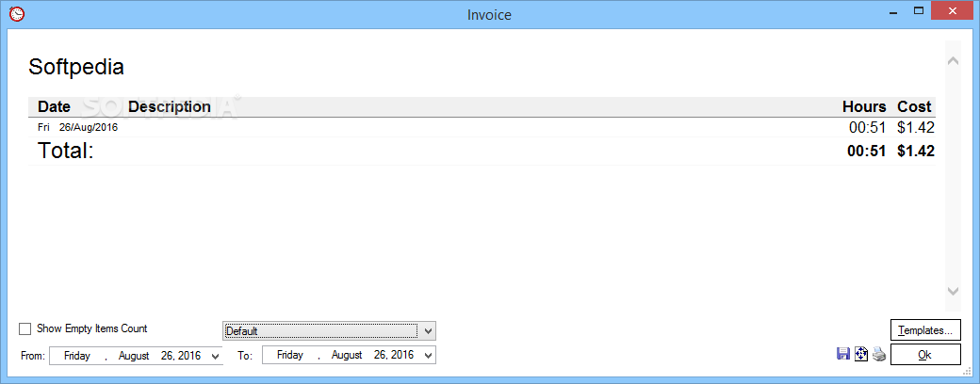Click the 00:51 hours value in the Fri row
The width and height of the screenshot is (980, 384).
868,127
